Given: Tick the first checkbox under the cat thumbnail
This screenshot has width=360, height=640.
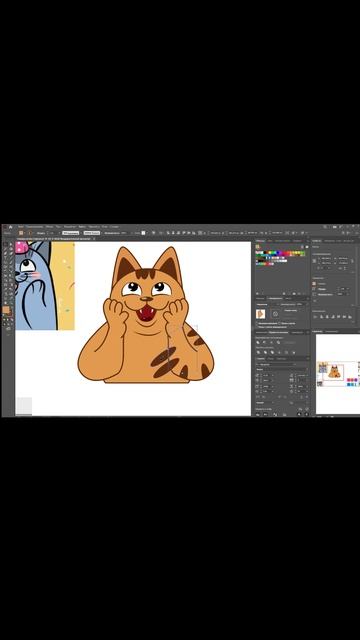Looking at the screenshot, I should point(257,323).
